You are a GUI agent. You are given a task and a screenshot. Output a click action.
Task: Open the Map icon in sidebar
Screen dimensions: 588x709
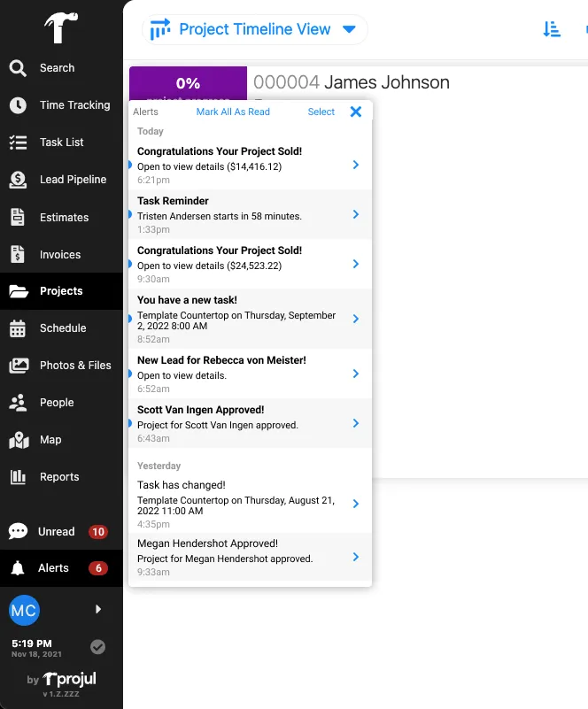pos(18,440)
